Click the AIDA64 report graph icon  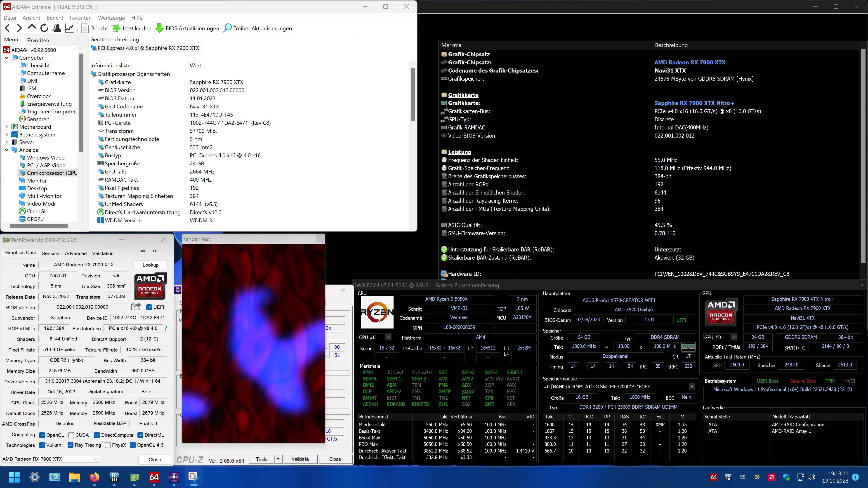69,28
